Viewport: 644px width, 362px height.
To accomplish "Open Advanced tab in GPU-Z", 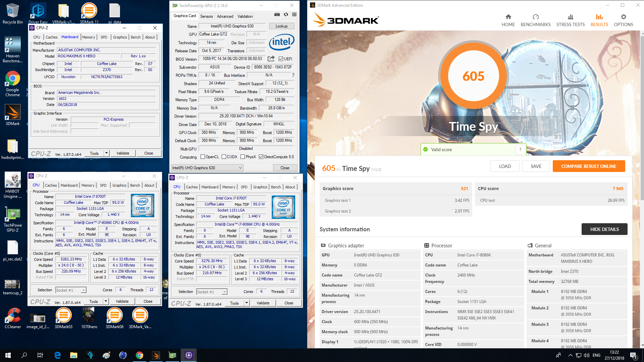I will pos(225,16).
